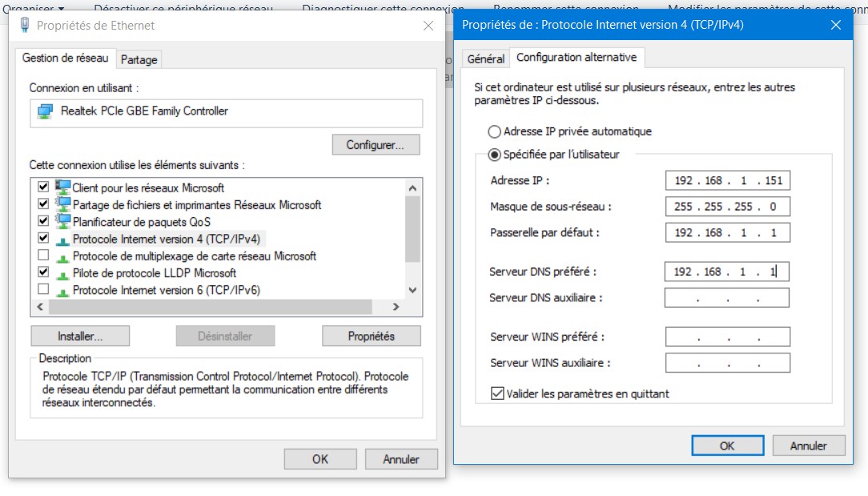Open Propriétés of the selected component
868x496 pixels.
tap(372, 336)
